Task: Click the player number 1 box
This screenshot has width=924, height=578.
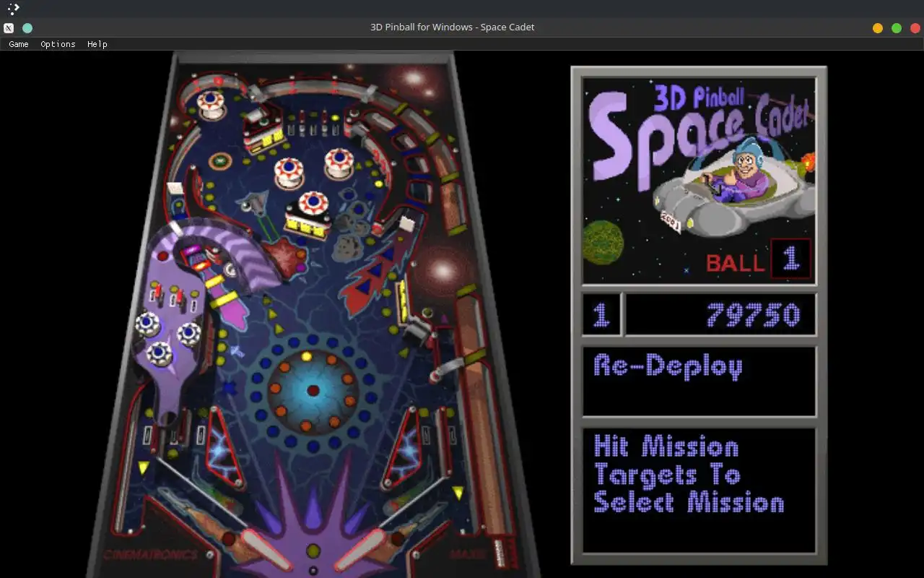Action: point(601,315)
